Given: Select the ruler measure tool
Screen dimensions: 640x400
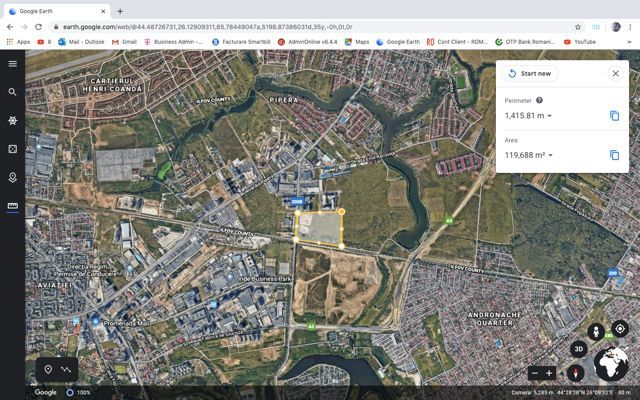Looking at the screenshot, I should click(x=12, y=206).
